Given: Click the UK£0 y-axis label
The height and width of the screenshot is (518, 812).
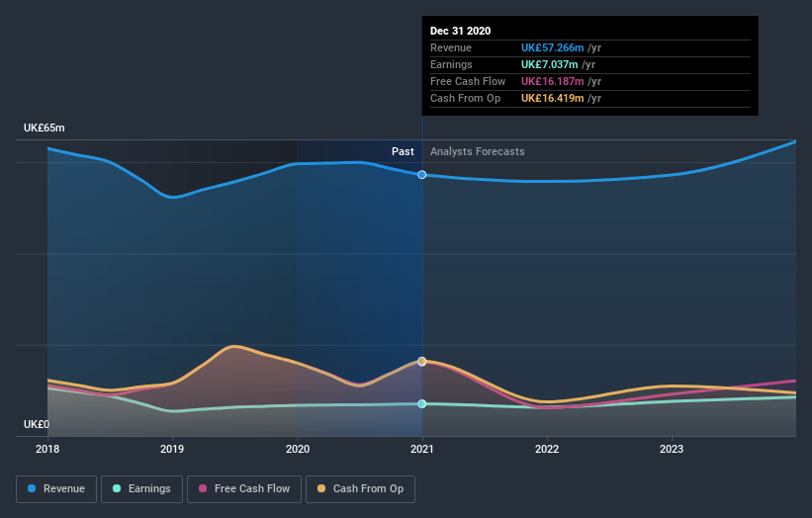Looking at the screenshot, I should pos(37,424).
